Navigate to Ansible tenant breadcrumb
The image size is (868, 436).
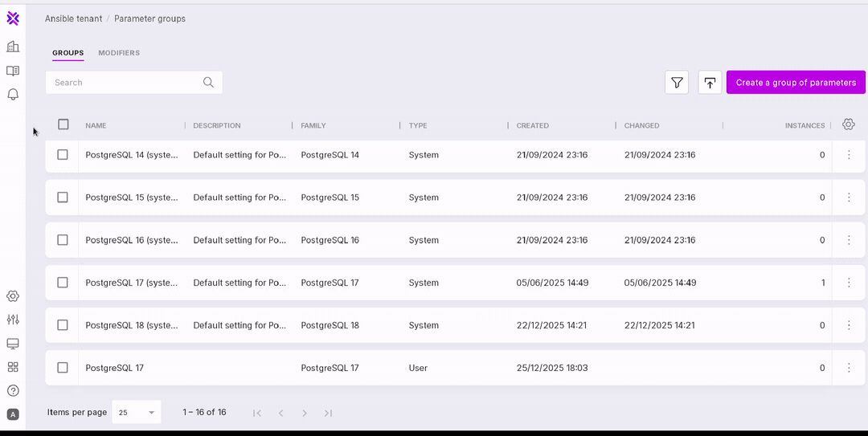click(x=73, y=18)
